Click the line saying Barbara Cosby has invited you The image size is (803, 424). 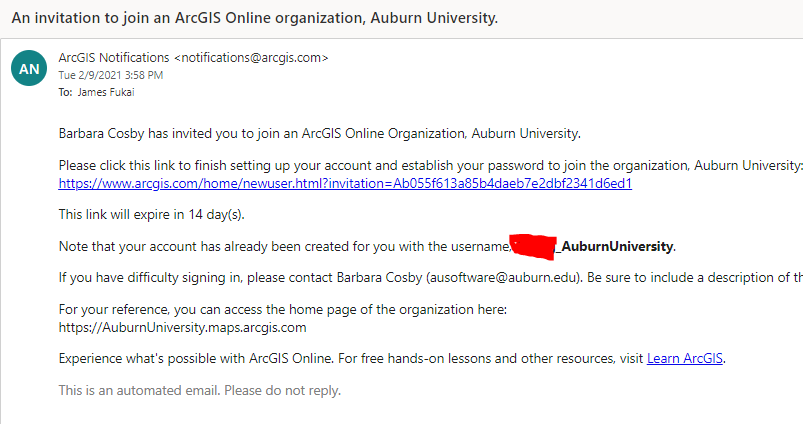320,134
